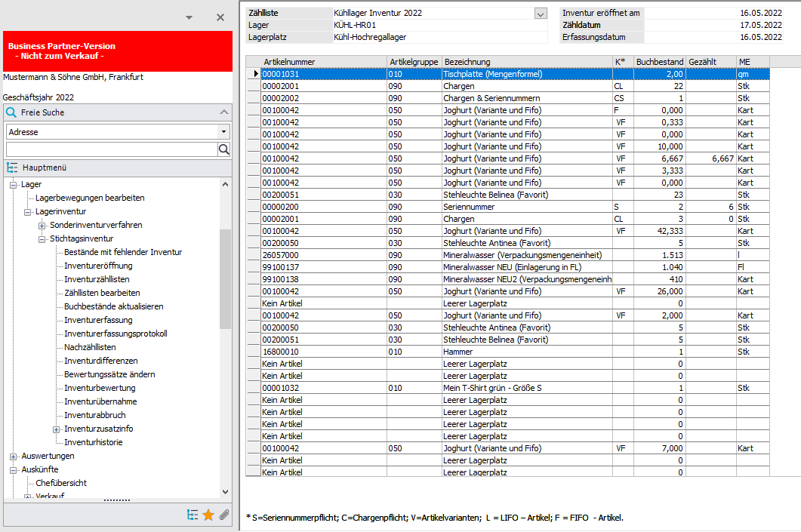Click the paperclip attachments icon
Image resolution: width=801 pixels, height=532 pixels.
tap(223, 515)
